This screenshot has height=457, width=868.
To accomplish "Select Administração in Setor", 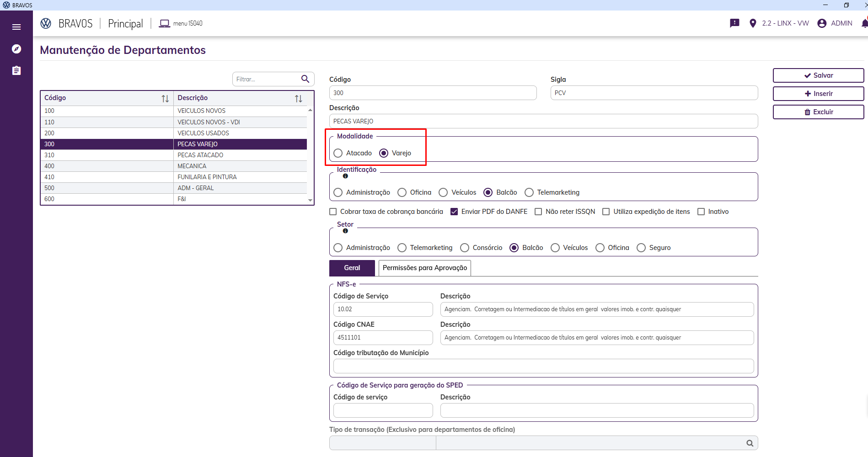I will tap(338, 248).
